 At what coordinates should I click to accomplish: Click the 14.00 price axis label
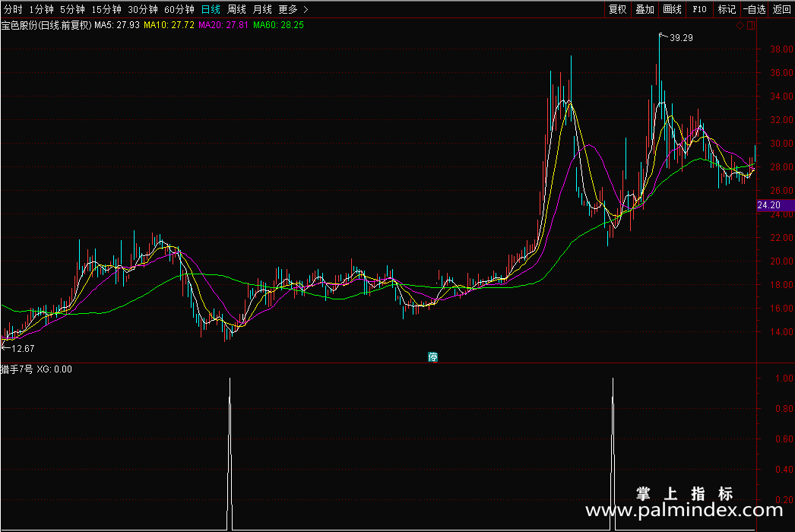781,332
